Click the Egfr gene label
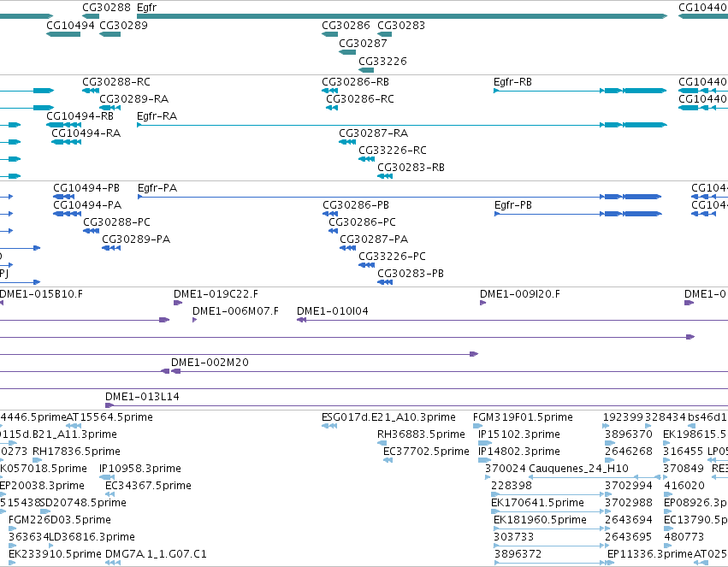Image resolution: width=728 pixels, height=567 pixels. coord(147,8)
